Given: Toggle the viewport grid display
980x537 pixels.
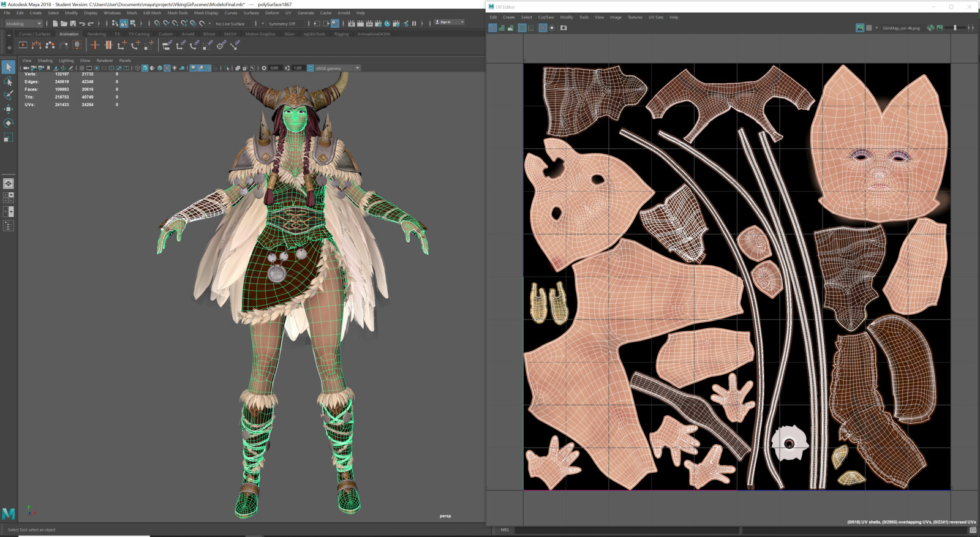Looking at the screenshot, I should 82,68.
